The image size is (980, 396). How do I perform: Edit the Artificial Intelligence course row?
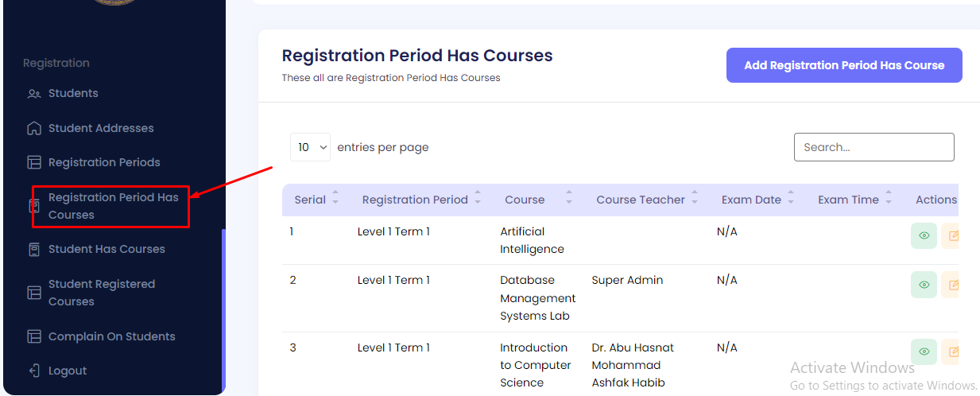(x=952, y=236)
